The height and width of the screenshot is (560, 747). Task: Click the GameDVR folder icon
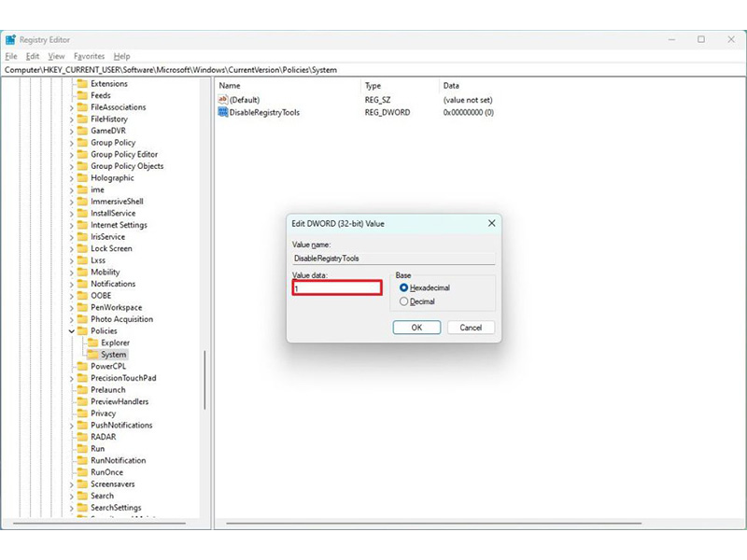(x=82, y=131)
